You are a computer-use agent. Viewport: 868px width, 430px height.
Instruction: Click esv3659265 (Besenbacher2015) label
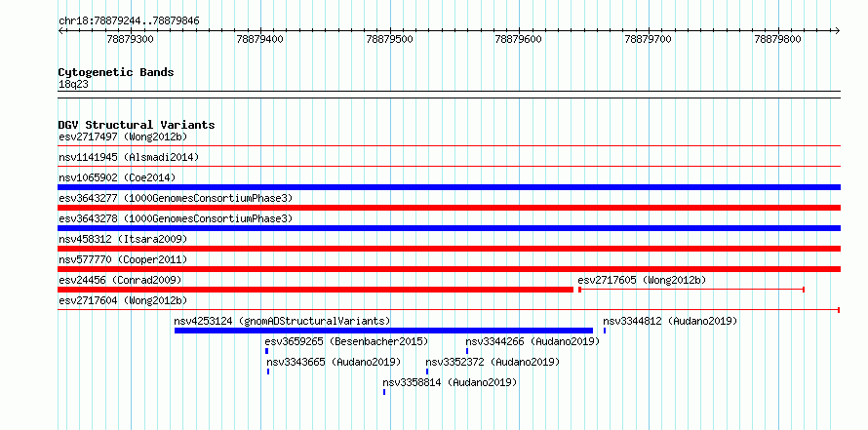tap(346, 341)
